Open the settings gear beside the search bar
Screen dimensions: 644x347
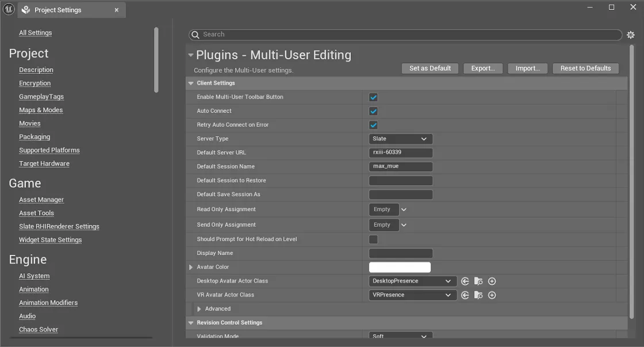(630, 35)
